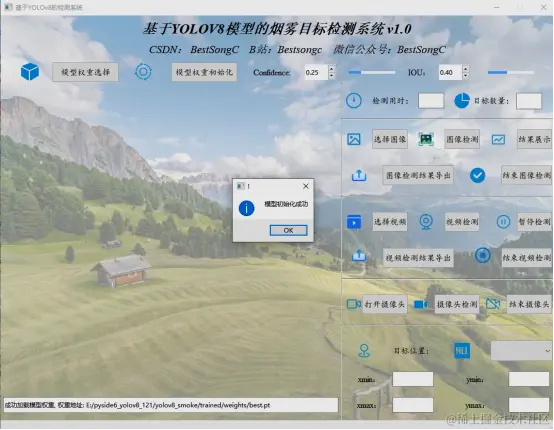
Task: Click the 目标数量 output field
Action: 529,101
